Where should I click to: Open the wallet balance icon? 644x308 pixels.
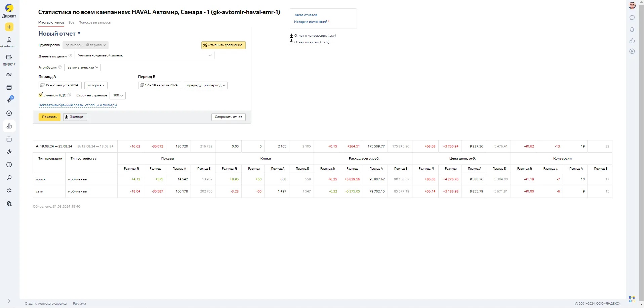[9, 57]
